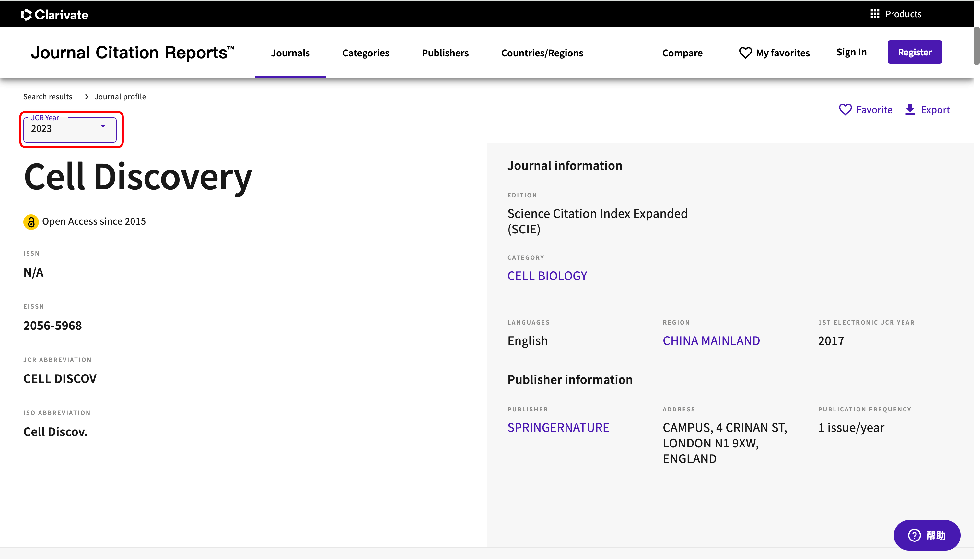The height and width of the screenshot is (559, 980).
Task: Open the CELL BIOLOGY category link
Action: point(547,276)
